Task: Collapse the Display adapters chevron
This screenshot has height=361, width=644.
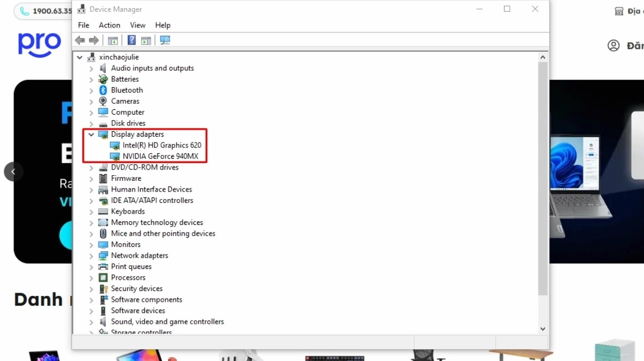Action: pyautogui.click(x=91, y=135)
